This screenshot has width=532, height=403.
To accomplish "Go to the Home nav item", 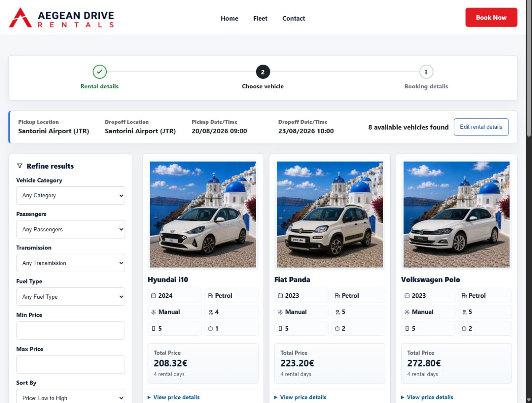I will click(x=230, y=19).
